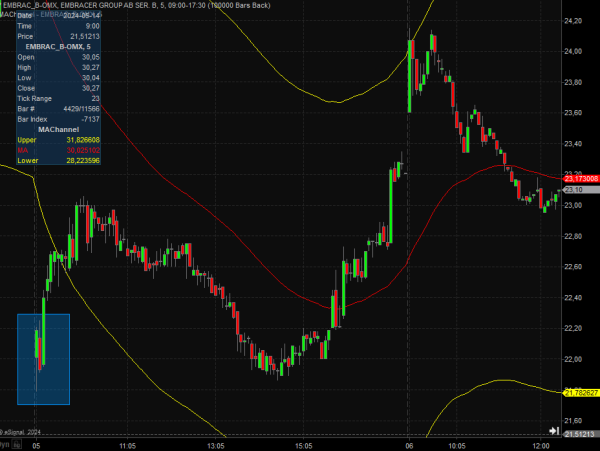
Task: Click the 21,60 price axis label
Action: click(x=573, y=420)
